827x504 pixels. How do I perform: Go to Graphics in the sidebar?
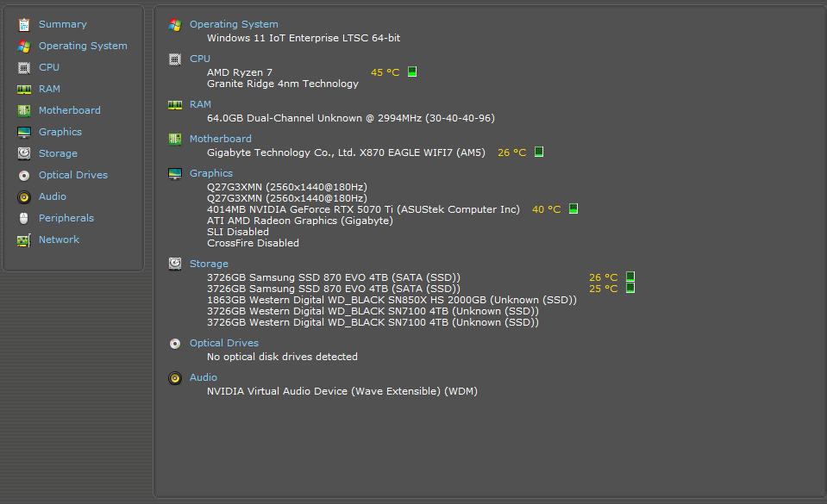[x=60, y=133]
